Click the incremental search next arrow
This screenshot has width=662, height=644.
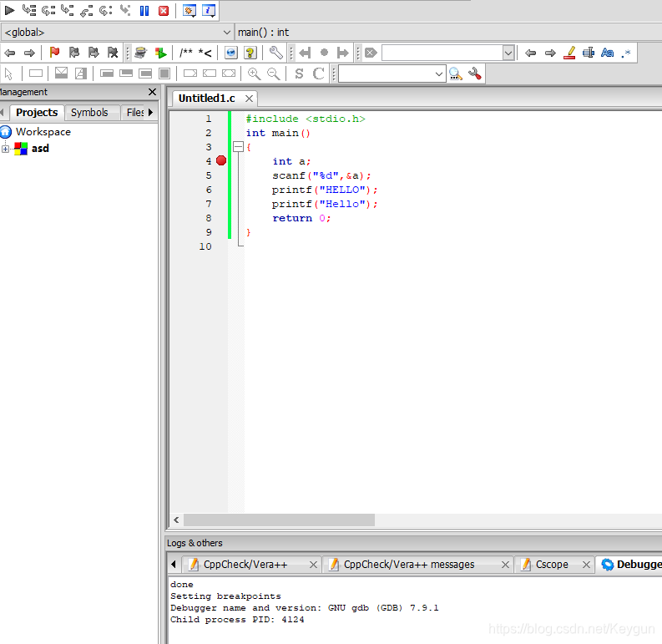point(550,53)
